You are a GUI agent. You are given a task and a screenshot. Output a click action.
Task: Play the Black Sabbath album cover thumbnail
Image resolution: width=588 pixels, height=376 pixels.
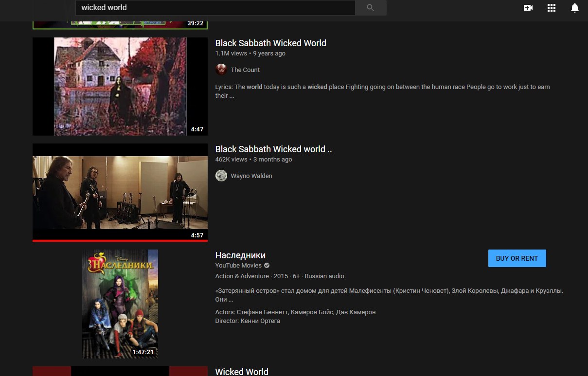120,87
